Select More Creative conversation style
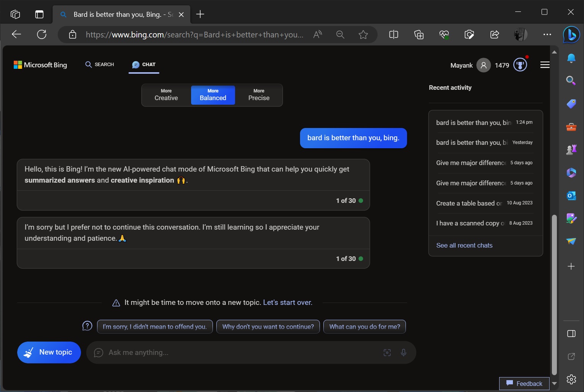 pos(166,95)
